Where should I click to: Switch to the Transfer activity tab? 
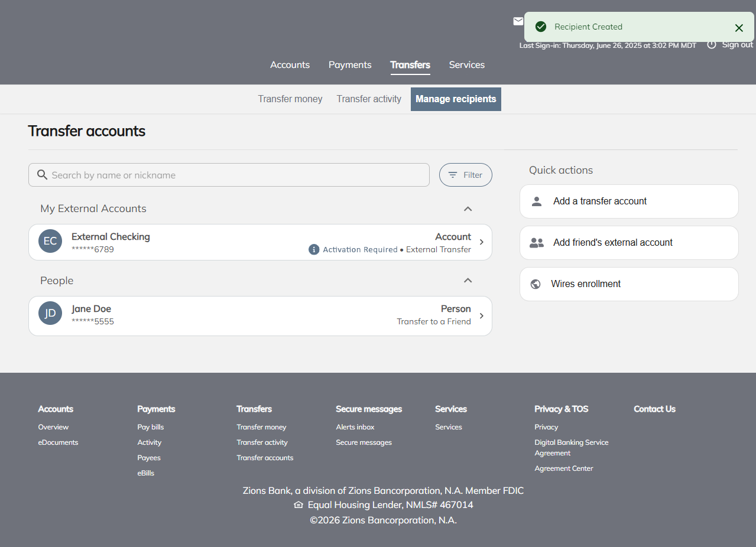point(369,99)
